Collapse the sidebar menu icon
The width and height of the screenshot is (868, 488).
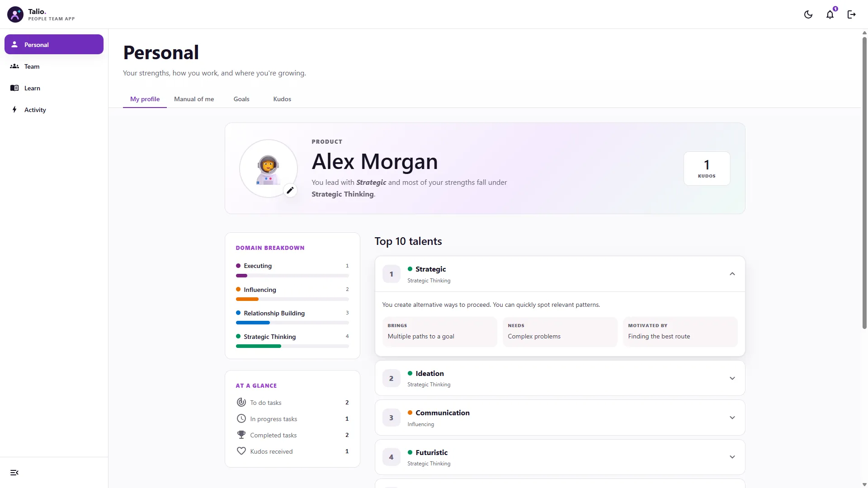(14, 473)
